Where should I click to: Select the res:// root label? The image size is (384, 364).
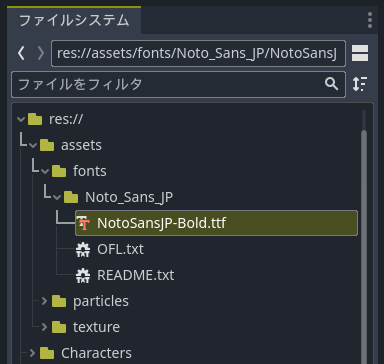(x=66, y=119)
